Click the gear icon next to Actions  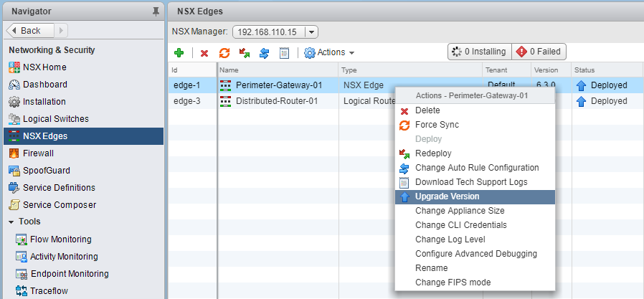[x=309, y=52]
